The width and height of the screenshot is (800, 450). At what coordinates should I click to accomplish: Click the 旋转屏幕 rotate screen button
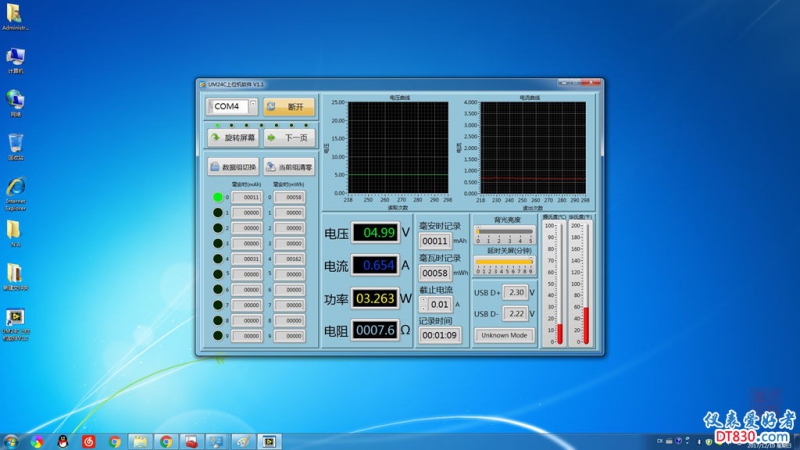233,137
